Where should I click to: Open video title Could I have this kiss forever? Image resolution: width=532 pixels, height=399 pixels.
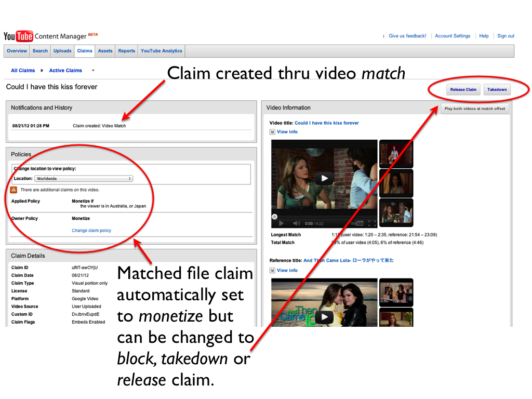click(326, 123)
